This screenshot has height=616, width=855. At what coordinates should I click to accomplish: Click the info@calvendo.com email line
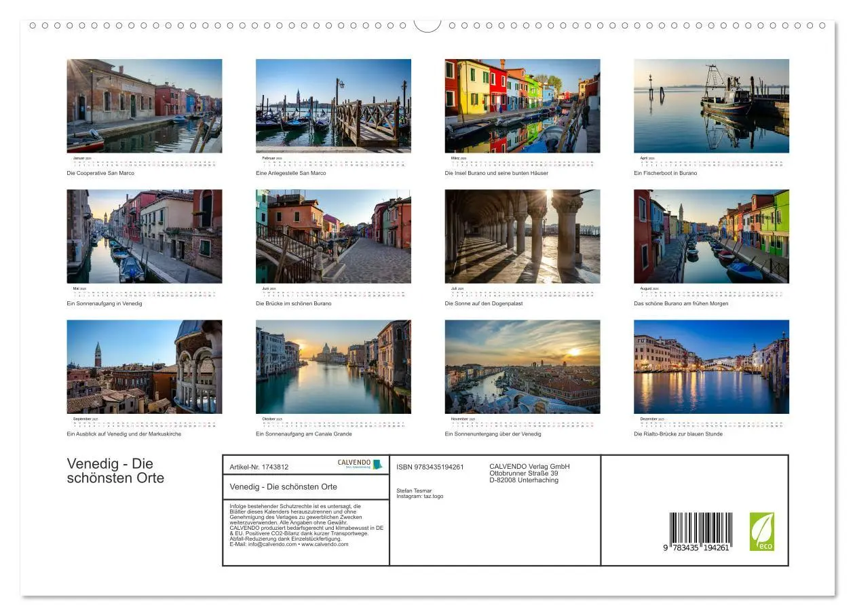tap(289, 544)
